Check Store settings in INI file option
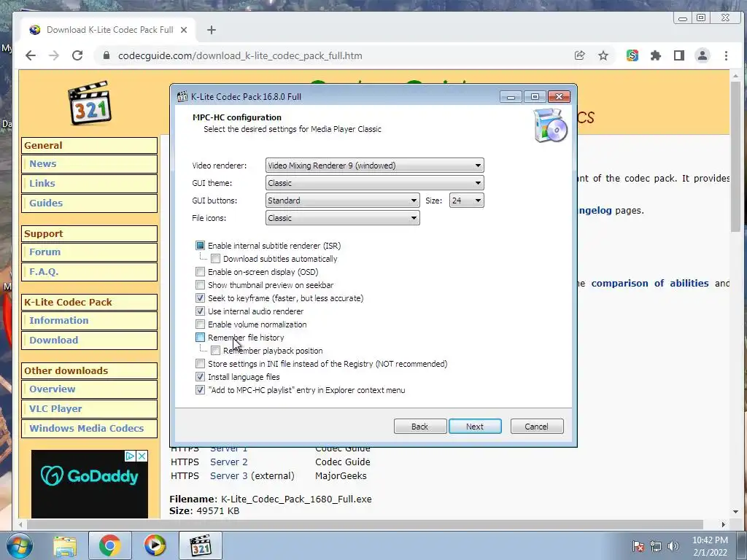This screenshot has width=747, height=560. 200,364
